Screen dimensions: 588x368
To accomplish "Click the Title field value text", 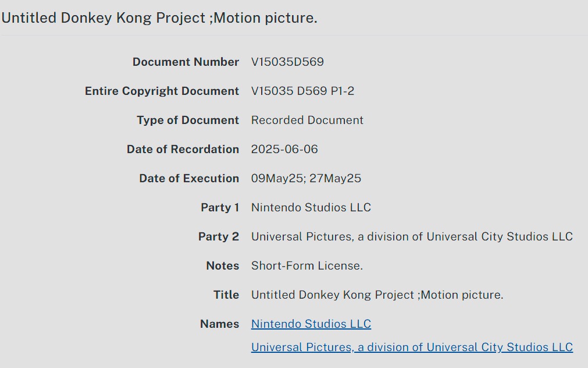I will 377,295.
